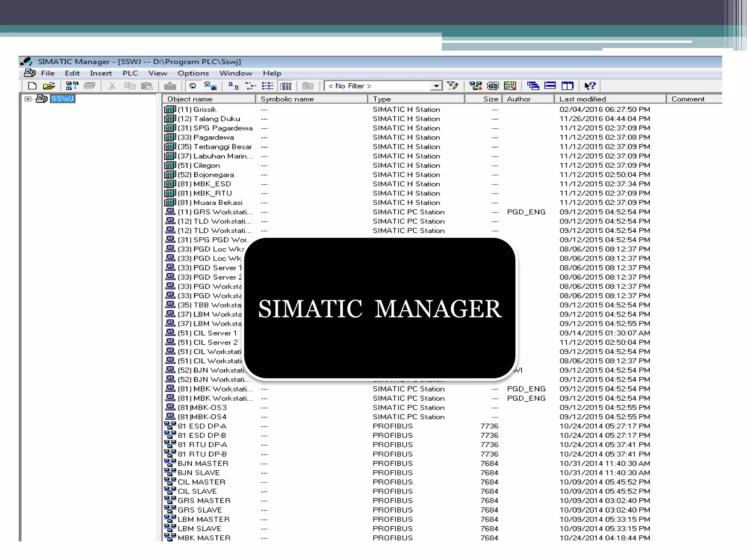Open the Configure Network icon

[475, 86]
